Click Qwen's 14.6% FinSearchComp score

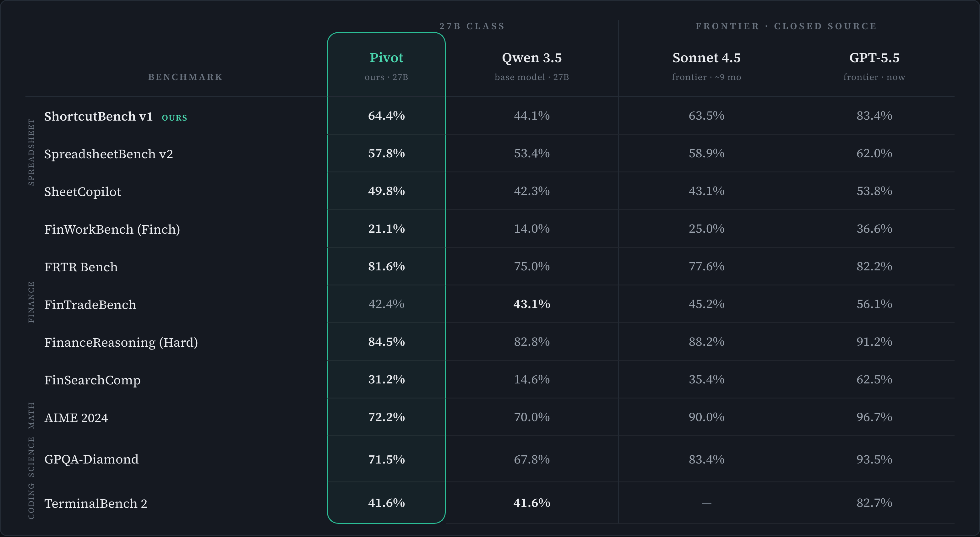click(x=531, y=379)
